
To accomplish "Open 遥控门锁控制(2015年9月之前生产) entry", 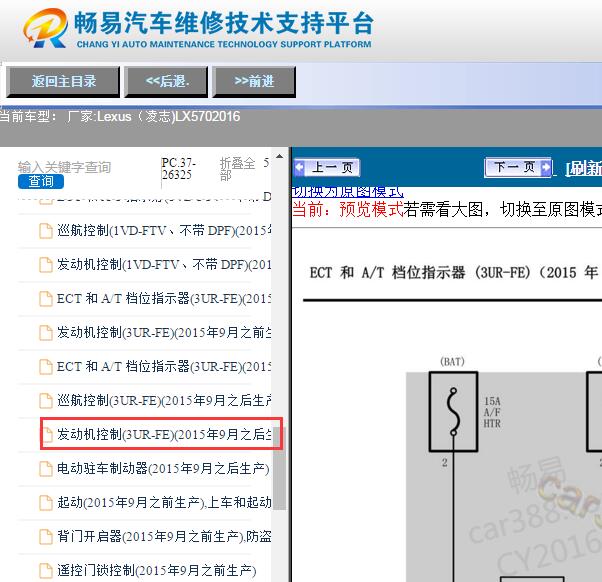I will point(157,570).
